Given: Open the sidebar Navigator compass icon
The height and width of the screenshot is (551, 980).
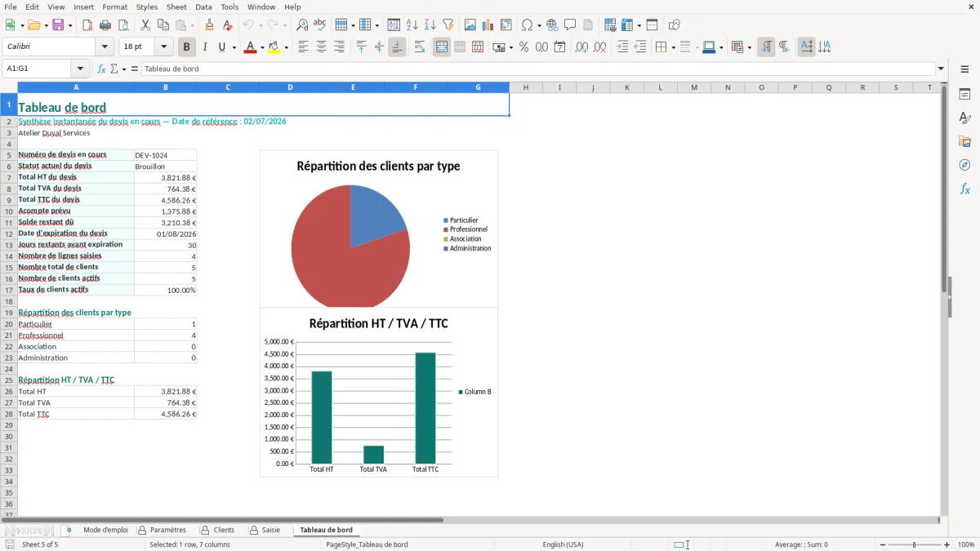Looking at the screenshot, I should pos(964,166).
